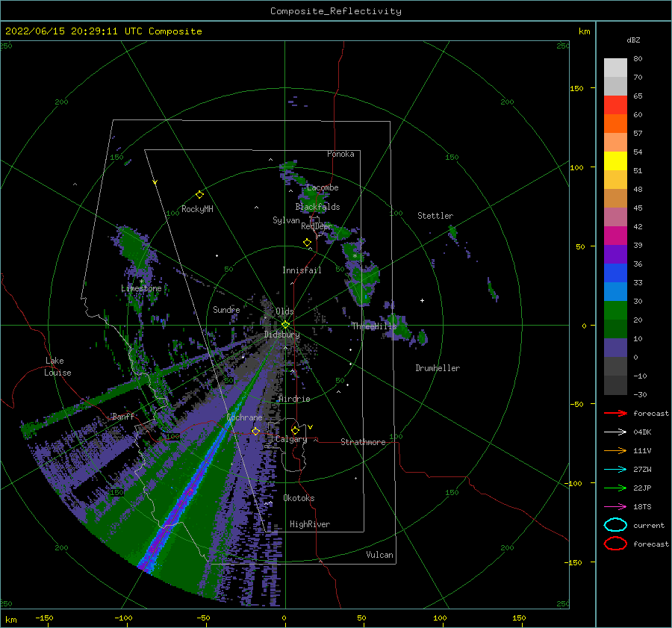Click the 18TS legend label
The width and height of the screenshot is (672, 628).
pos(642,507)
